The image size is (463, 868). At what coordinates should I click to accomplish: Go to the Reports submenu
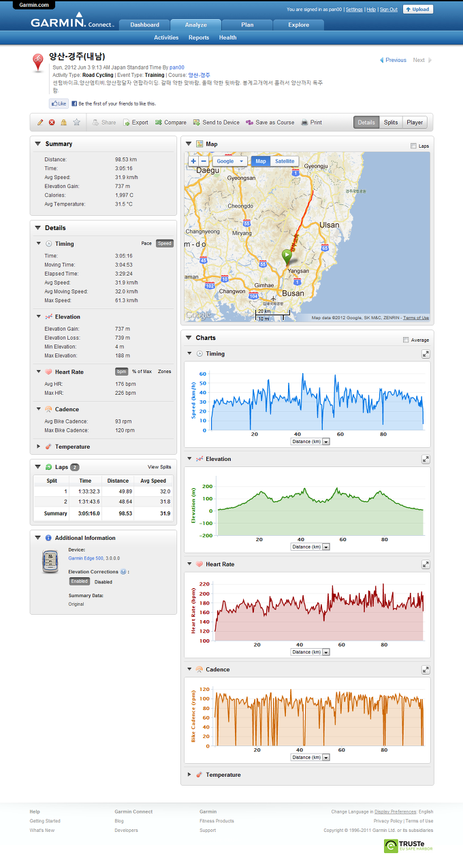(199, 37)
